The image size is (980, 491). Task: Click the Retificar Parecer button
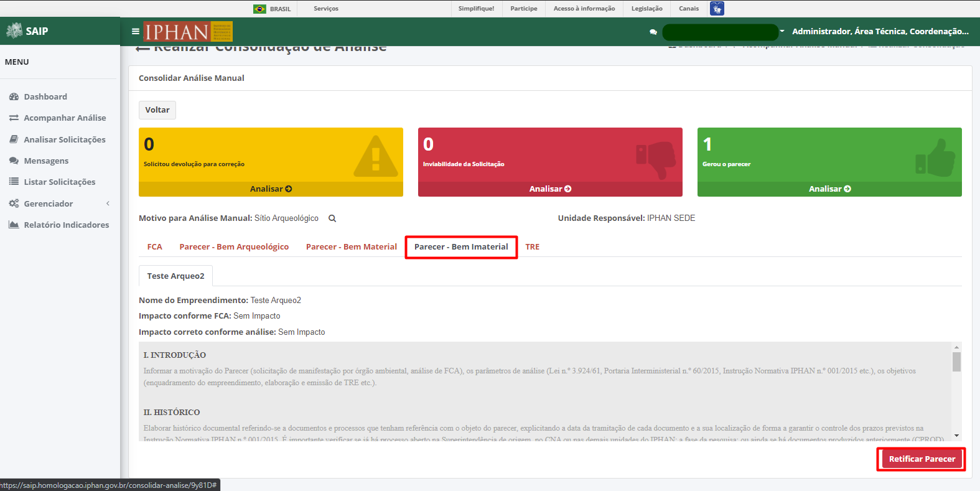coord(922,459)
